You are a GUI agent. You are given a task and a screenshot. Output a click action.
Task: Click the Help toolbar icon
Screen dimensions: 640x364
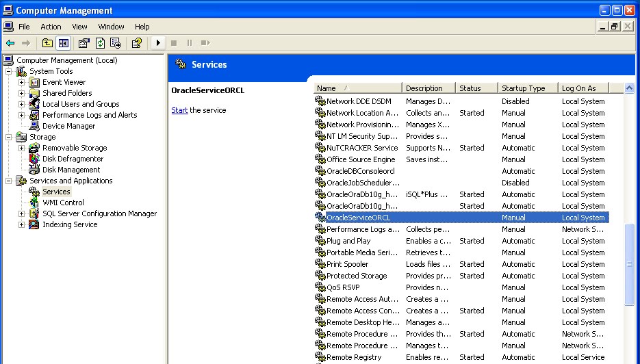[x=137, y=43]
